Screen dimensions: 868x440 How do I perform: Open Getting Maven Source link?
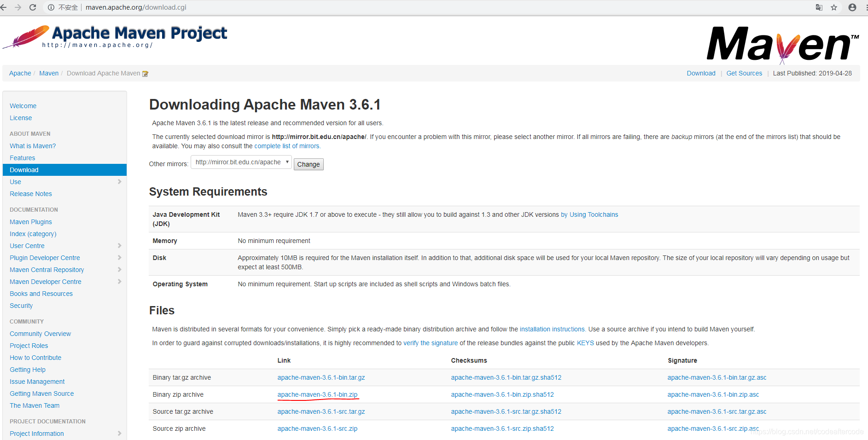coord(42,394)
